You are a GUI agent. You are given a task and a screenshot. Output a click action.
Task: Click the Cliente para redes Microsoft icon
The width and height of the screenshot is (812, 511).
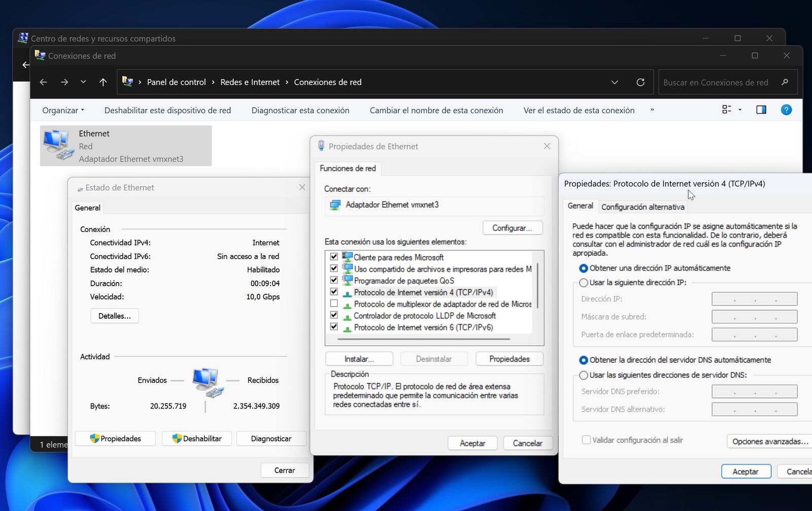[348, 257]
